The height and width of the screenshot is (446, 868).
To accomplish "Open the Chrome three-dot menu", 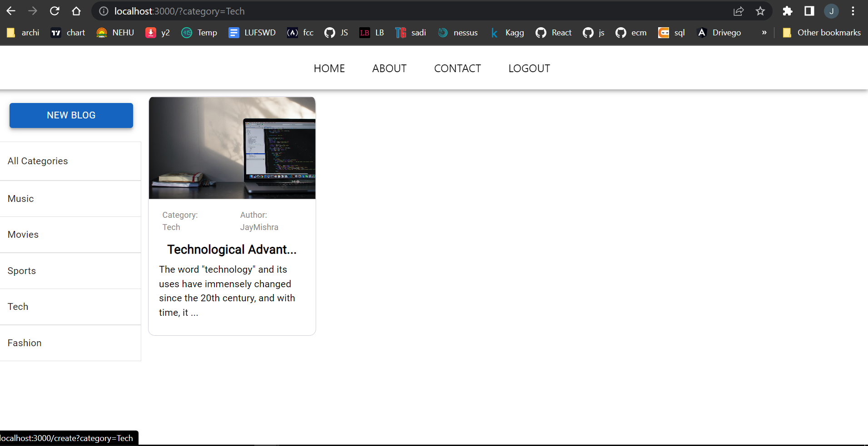I will click(854, 11).
